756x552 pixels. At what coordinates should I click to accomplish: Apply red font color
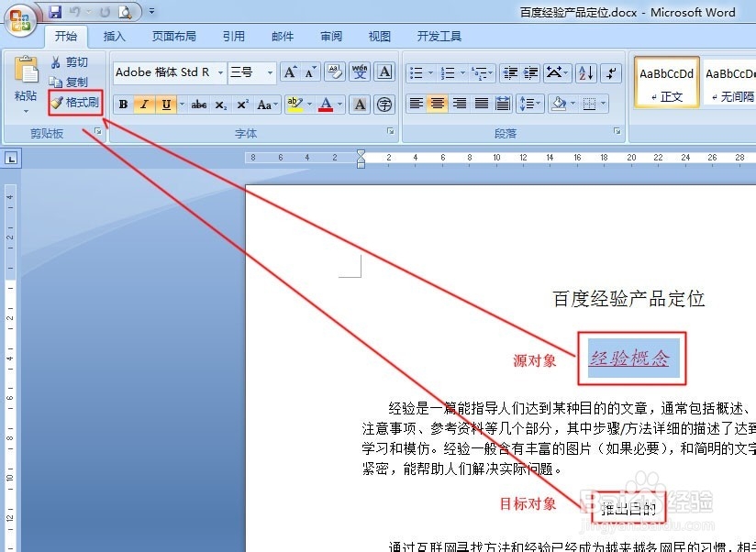click(326, 105)
